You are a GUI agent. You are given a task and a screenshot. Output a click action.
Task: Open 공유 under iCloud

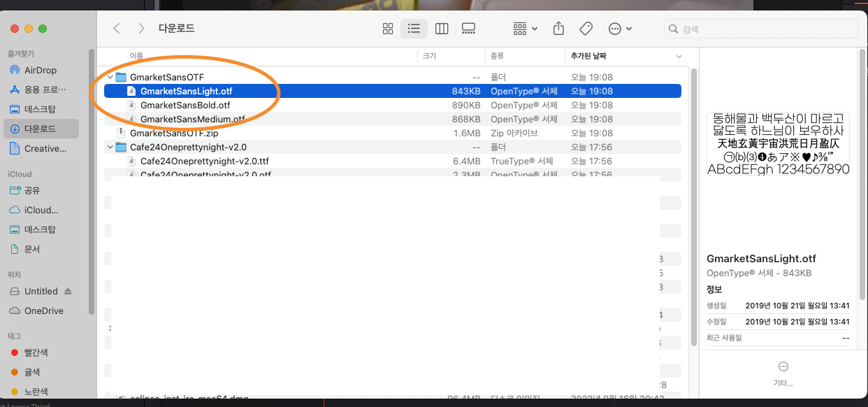(x=41, y=190)
